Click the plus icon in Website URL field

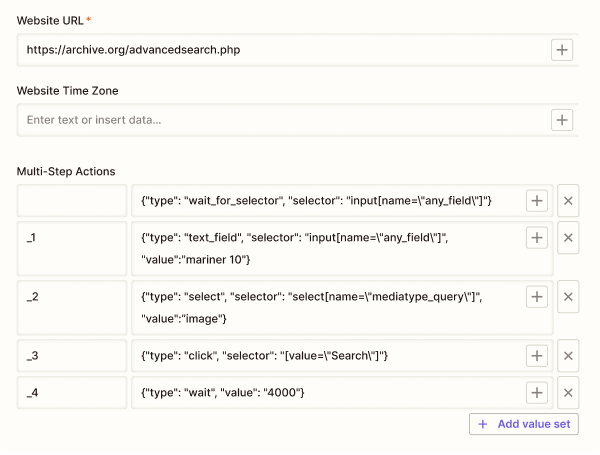[x=563, y=49]
